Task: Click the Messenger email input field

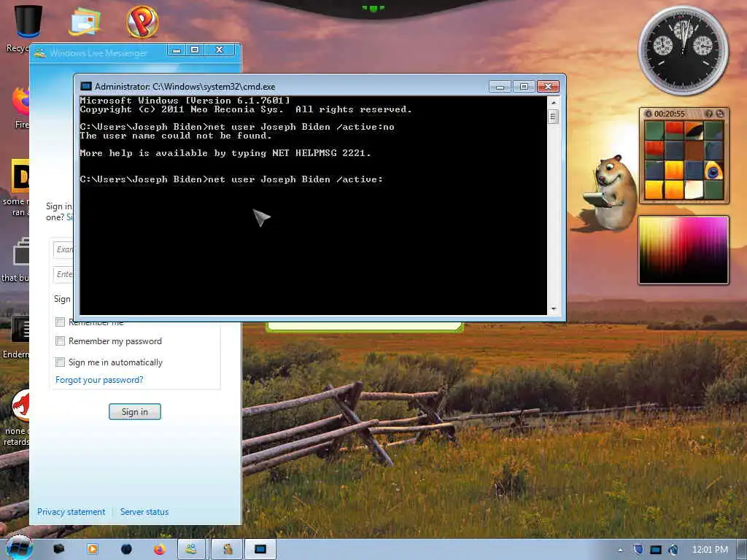Action: click(x=63, y=249)
